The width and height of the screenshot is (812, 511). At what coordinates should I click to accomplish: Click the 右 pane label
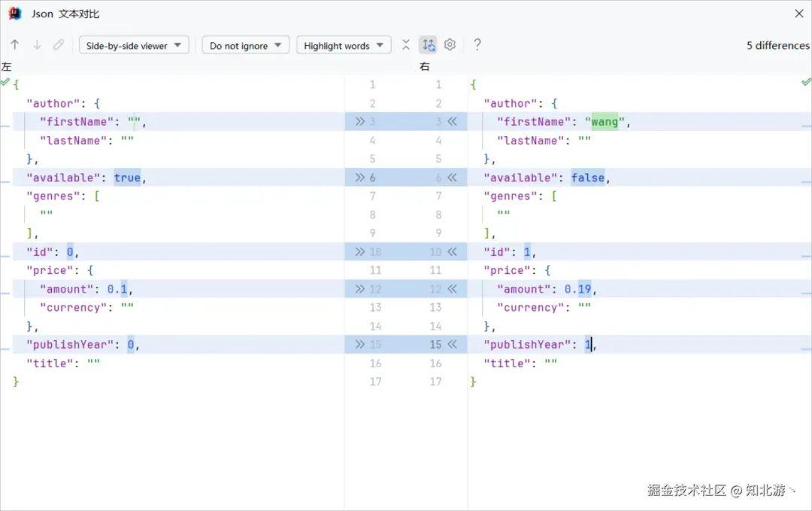425,66
